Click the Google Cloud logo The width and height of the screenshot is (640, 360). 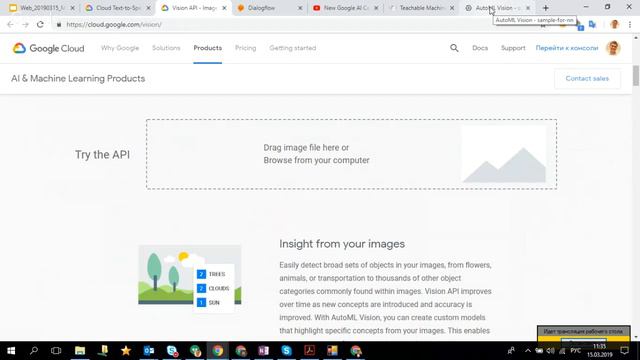[48, 48]
